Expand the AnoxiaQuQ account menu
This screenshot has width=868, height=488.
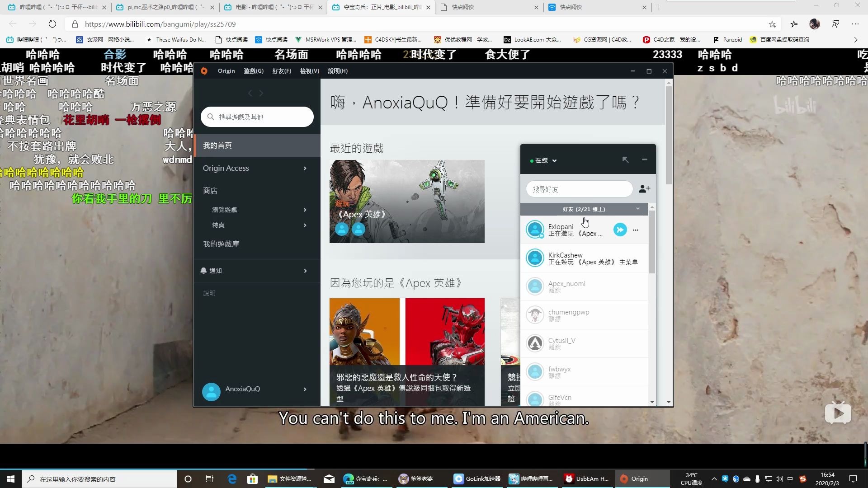click(305, 389)
